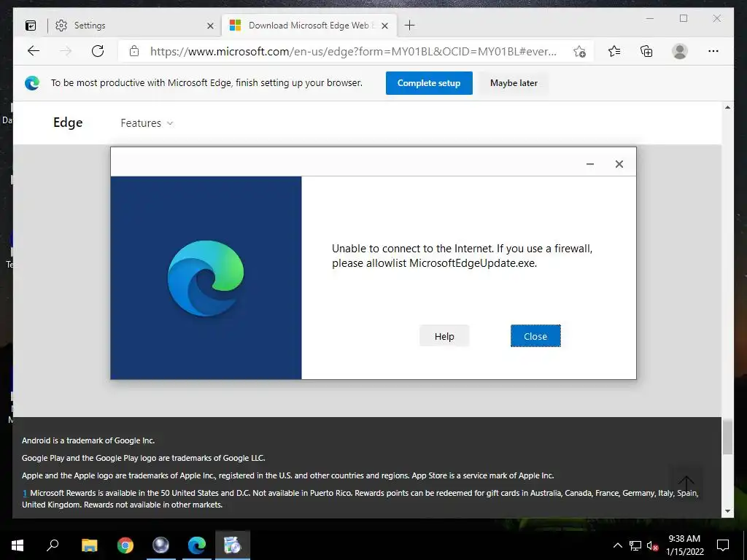Open Collections panel

click(x=646, y=51)
